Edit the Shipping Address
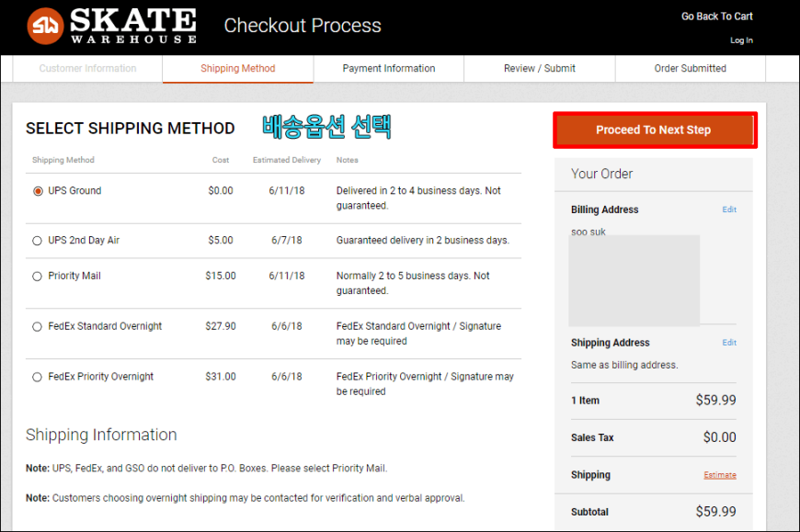The width and height of the screenshot is (800, 532). (x=729, y=343)
